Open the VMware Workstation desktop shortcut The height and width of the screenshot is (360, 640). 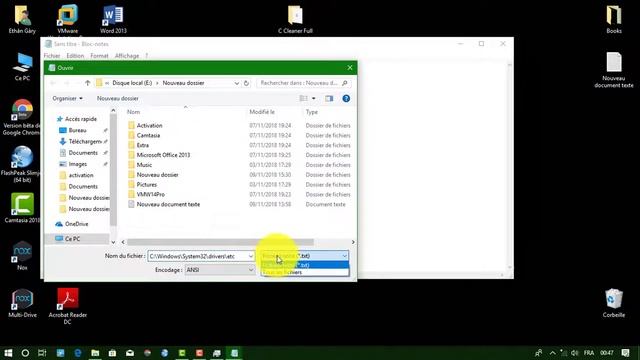(x=67, y=19)
